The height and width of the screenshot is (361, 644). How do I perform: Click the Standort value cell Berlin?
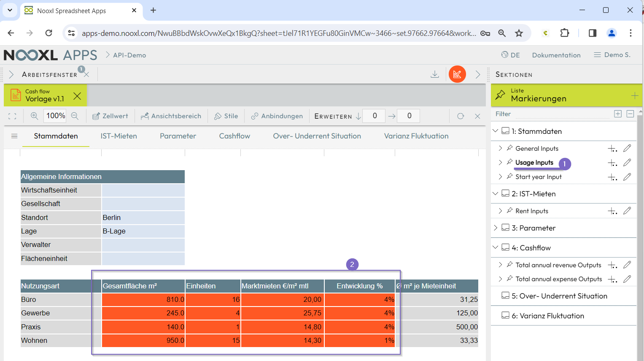(143, 217)
